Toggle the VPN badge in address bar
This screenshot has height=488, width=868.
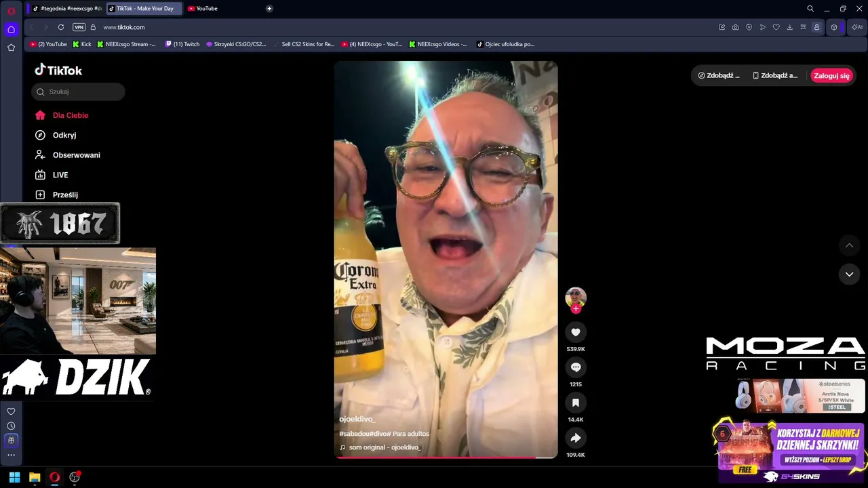(79, 27)
